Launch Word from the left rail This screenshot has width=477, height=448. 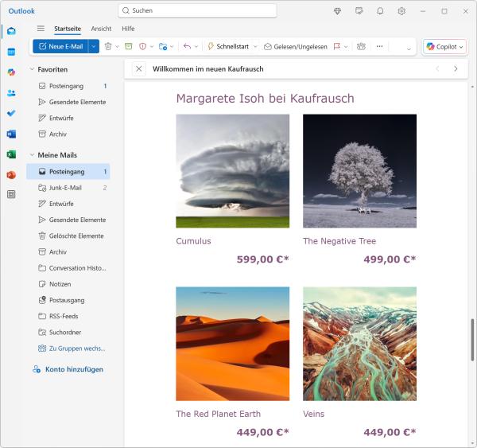tap(11, 134)
